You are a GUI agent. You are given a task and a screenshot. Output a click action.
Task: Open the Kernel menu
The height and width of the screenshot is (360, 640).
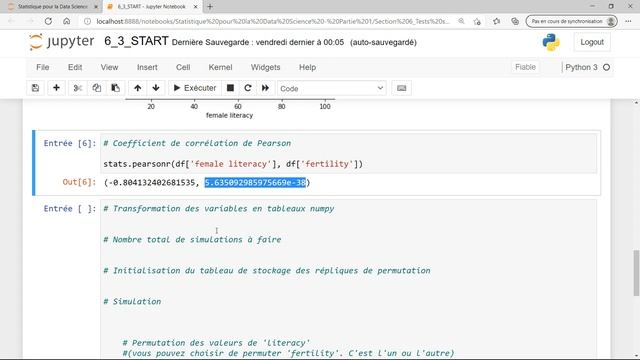click(x=220, y=67)
